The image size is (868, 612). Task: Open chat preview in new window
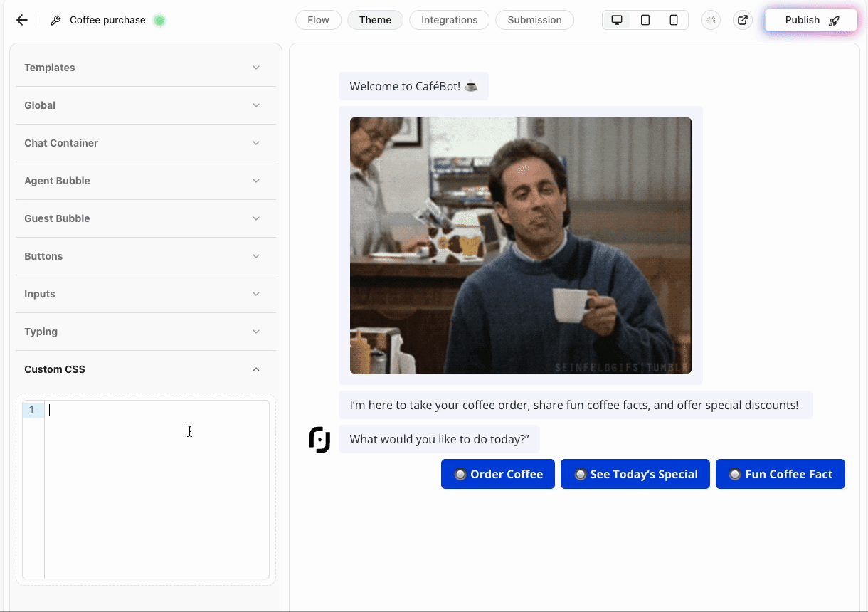coord(742,20)
